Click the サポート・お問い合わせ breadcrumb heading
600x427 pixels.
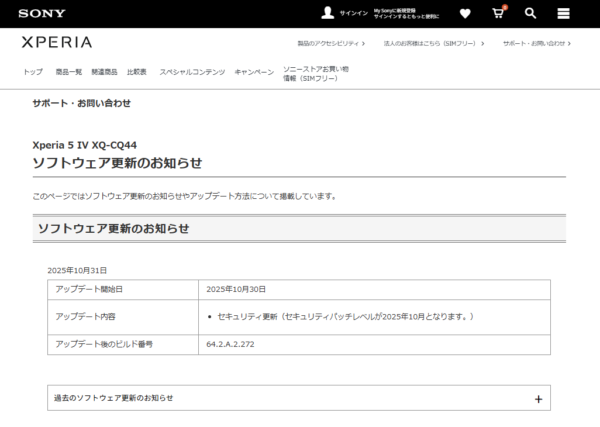(82, 103)
